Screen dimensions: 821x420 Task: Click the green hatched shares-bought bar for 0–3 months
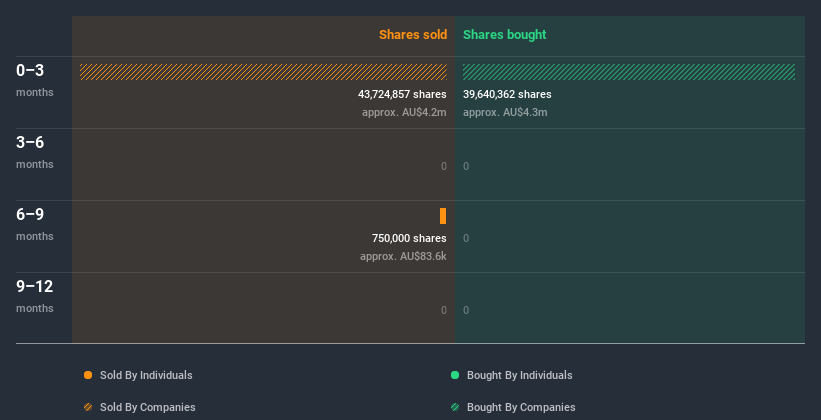tap(629, 72)
